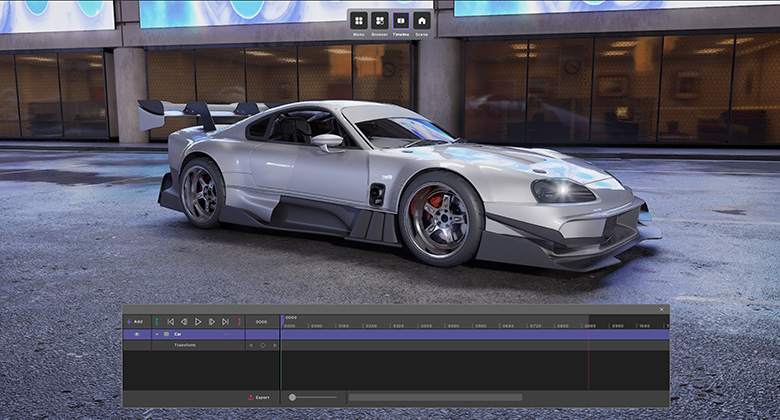Jump to the start of the animation

(x=170, y=322)
